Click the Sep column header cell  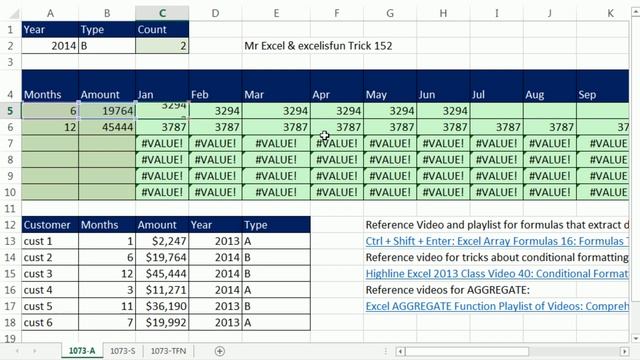(x=603, y=86)
